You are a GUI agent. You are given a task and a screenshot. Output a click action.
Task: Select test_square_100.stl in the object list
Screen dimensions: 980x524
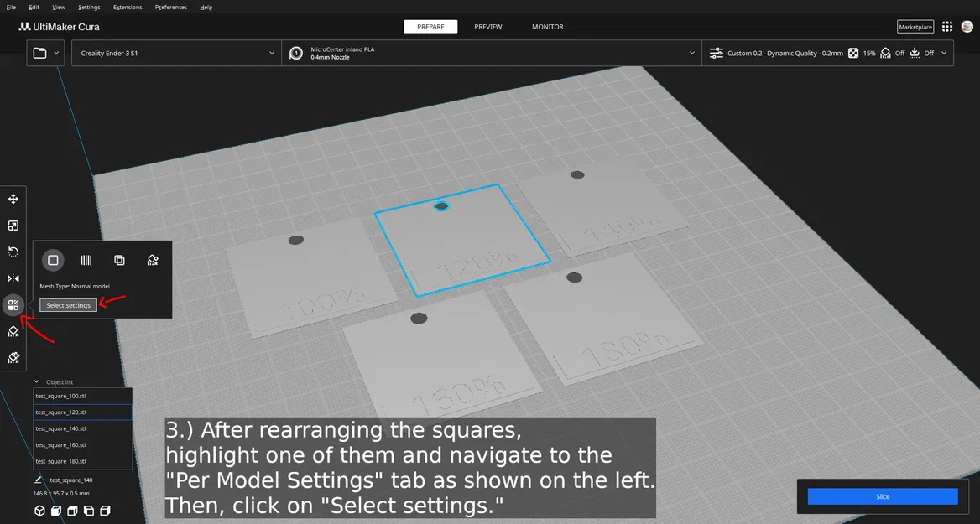pyautogui.click(x=82, y=396)
